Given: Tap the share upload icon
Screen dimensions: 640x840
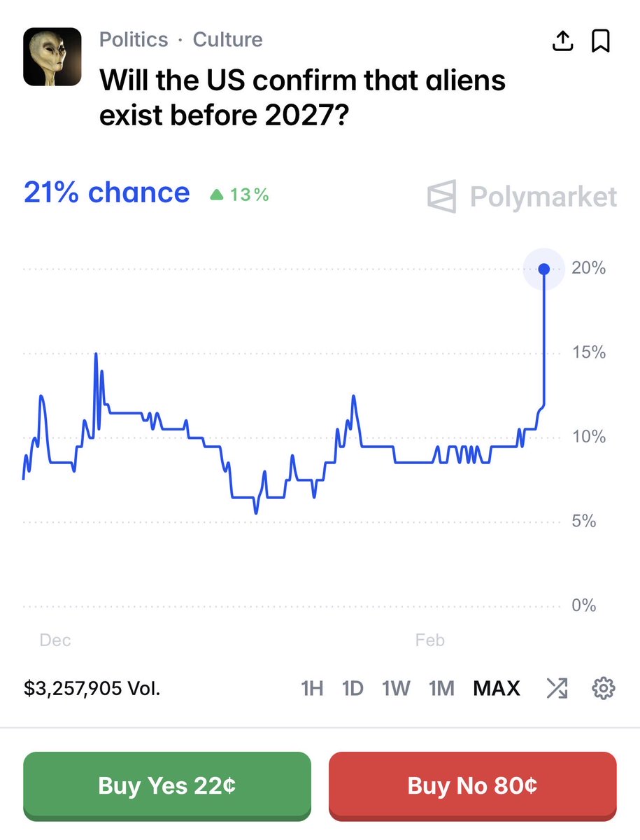Looking at the screenshot, I should pos(562,42).
